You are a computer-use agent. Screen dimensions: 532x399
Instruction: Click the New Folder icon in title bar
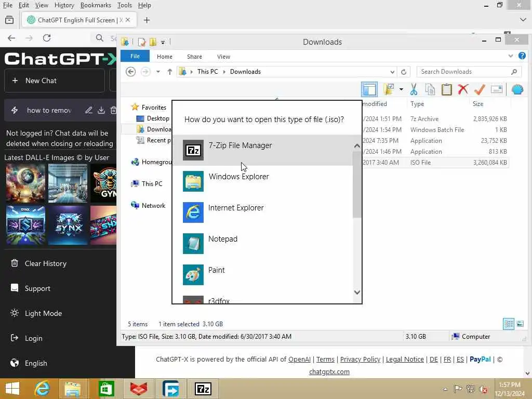[x=153, y=42]
